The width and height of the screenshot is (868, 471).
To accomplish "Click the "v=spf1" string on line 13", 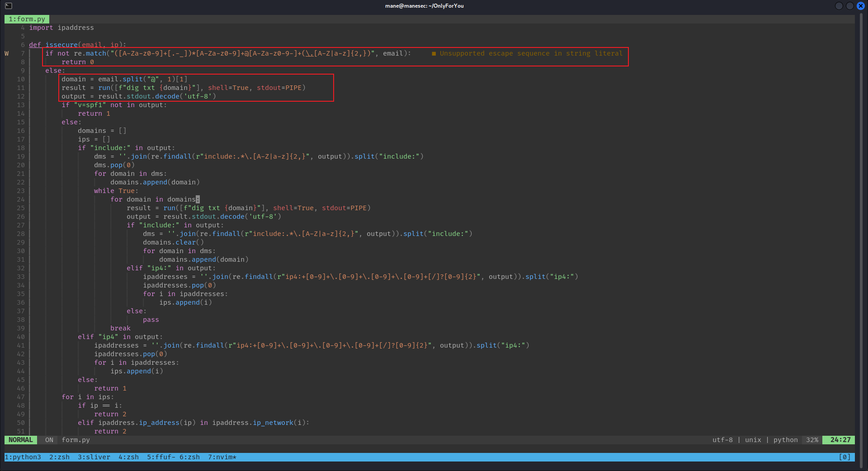I will [x=90, y=105].
